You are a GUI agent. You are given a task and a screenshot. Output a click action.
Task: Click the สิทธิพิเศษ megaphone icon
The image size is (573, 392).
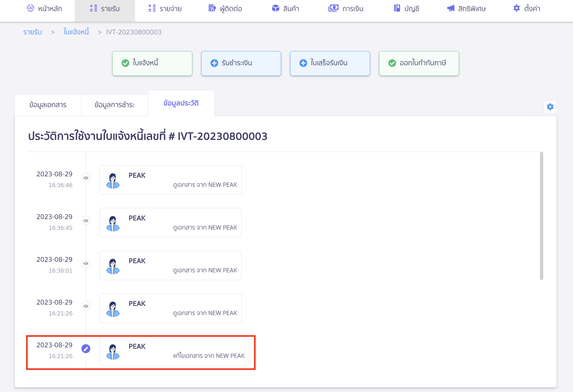(450, 8)
